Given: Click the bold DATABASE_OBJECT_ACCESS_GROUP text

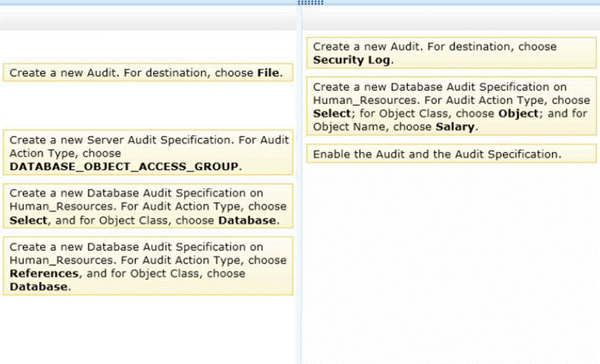Looking at the screenshot, I should pos(126,166).
